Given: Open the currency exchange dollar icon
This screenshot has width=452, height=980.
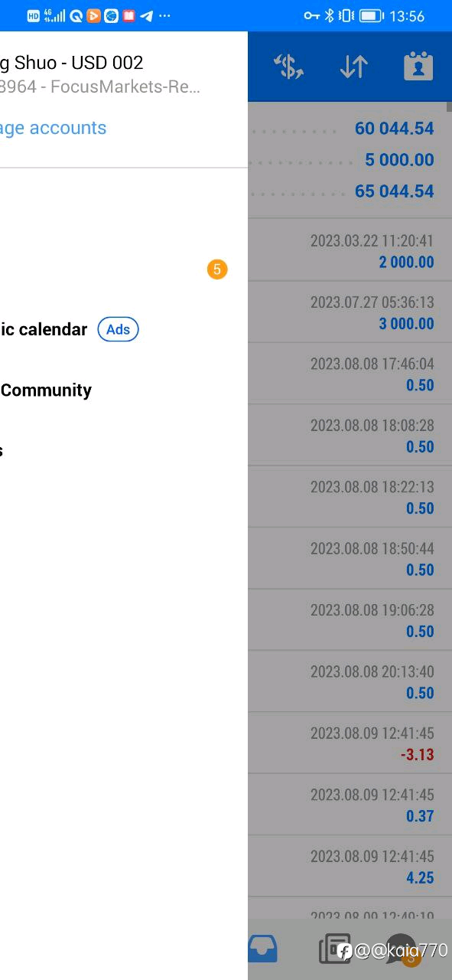Looking at the screenshot, I should [289, 67].
